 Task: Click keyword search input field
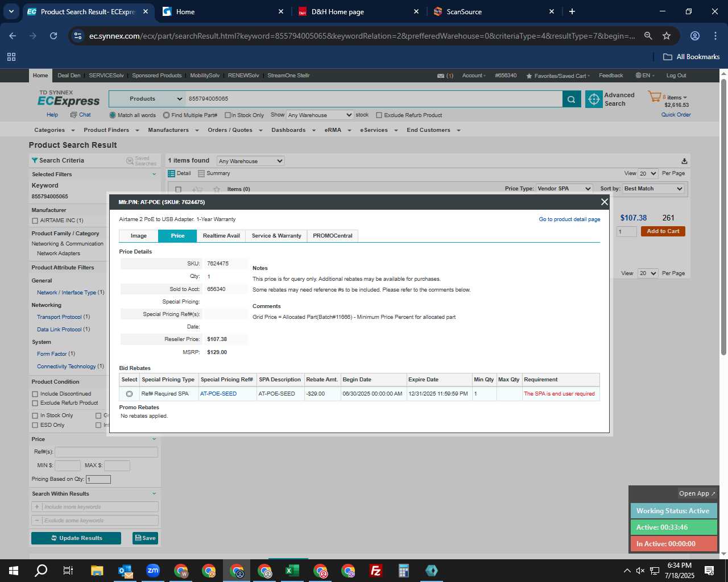pyautogui.click(x=374, y=99)
